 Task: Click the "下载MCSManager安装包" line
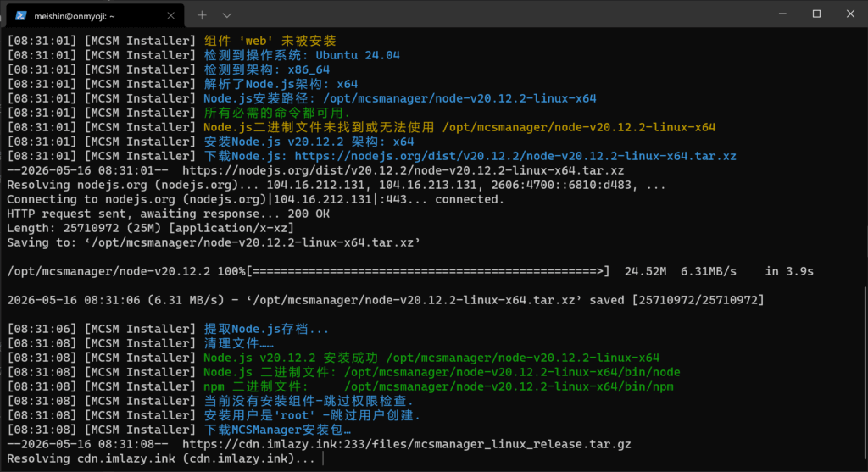[x=277, y=430]
